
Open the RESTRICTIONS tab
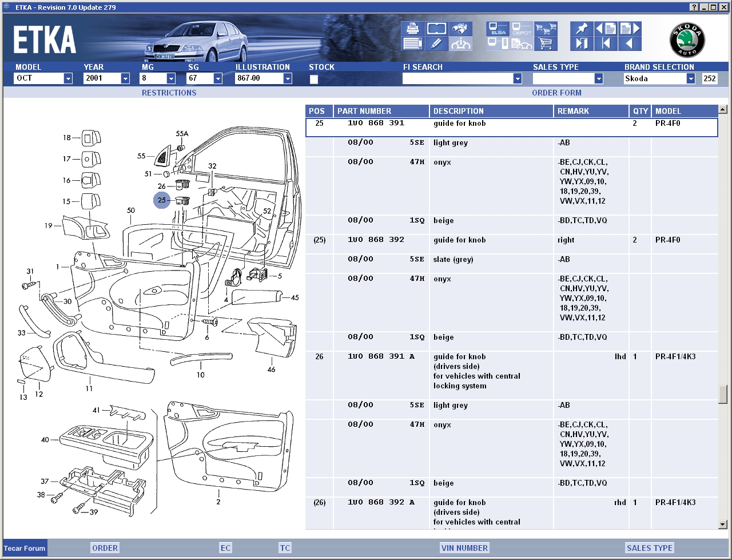[x=169, y=93]
